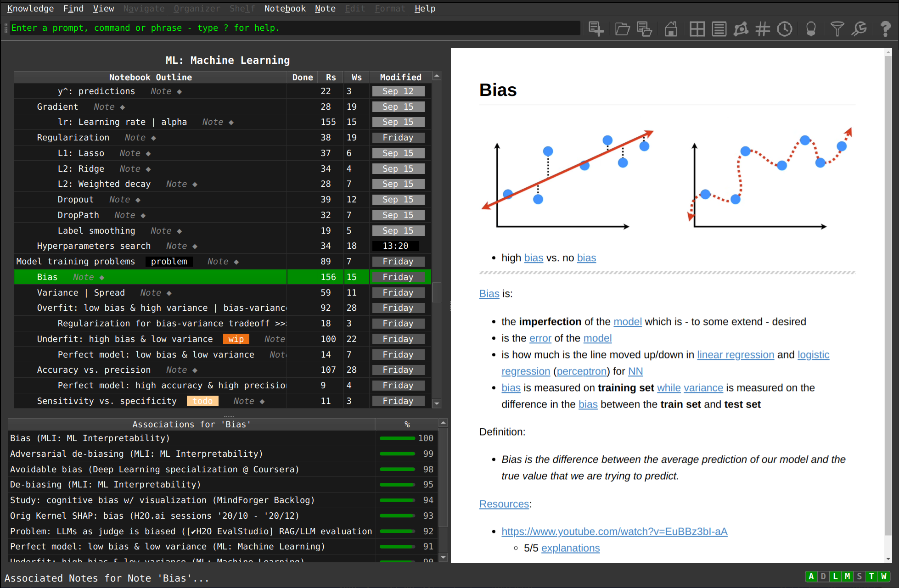The width and height of the screenshot is (899, 588).
Task: Click the documents-and-folder toolbar icon
Action: (x=645, y=28)
